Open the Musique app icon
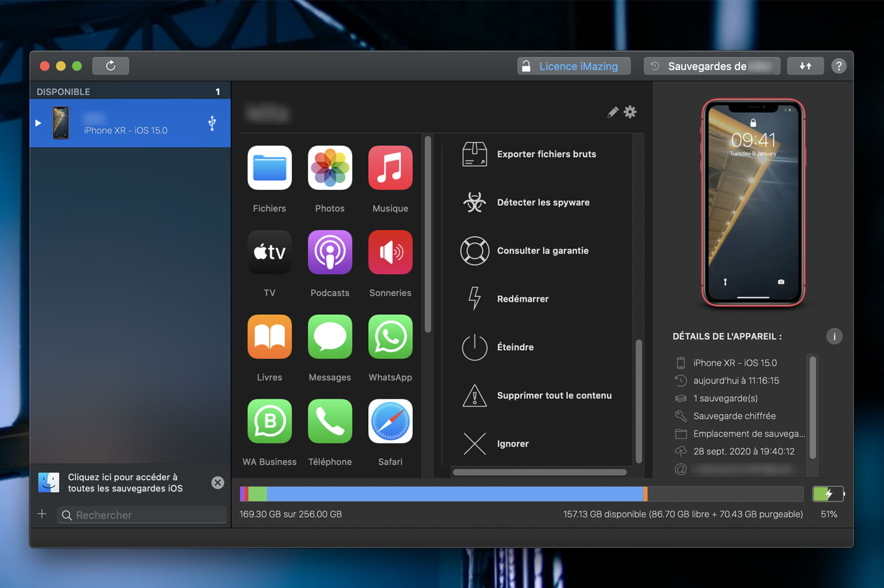Screen dimensions: 884x588 click(x=390, y=168)
